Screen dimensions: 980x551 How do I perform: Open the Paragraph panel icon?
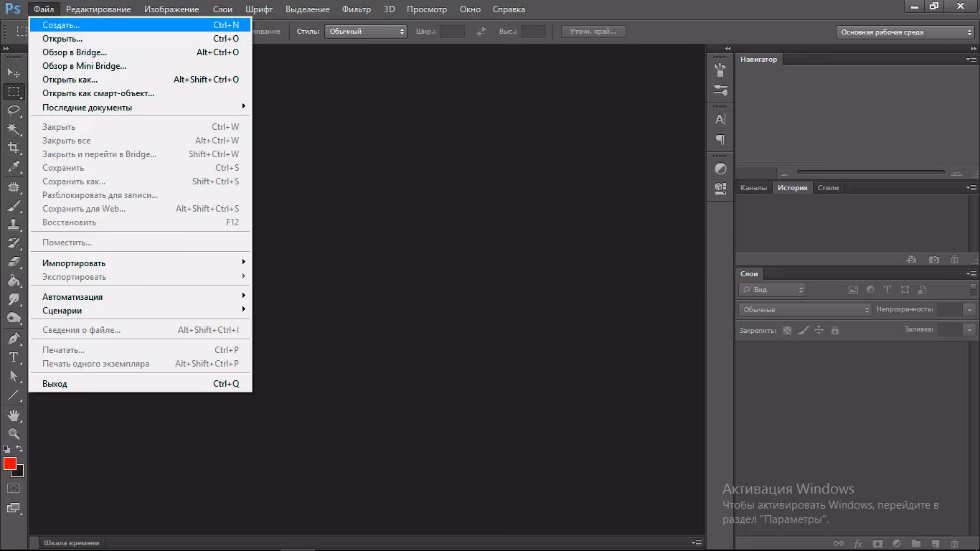pyautogui.click(x=720, y=139)
